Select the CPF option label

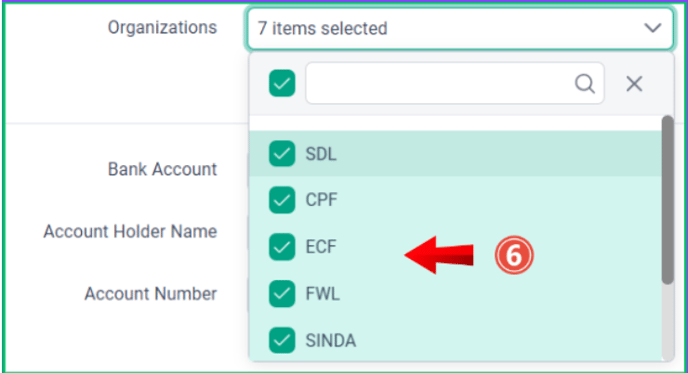pyautogui.click(x=322, y=200)
